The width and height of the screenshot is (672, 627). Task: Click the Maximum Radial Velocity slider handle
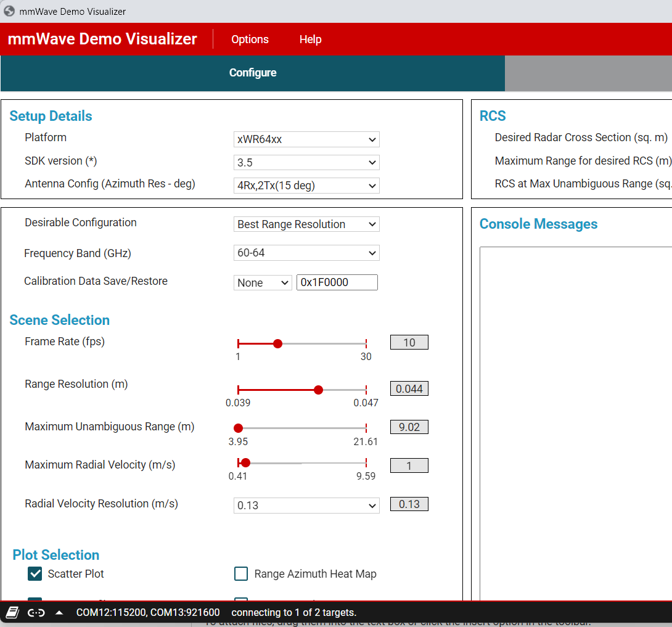[245, 463]
